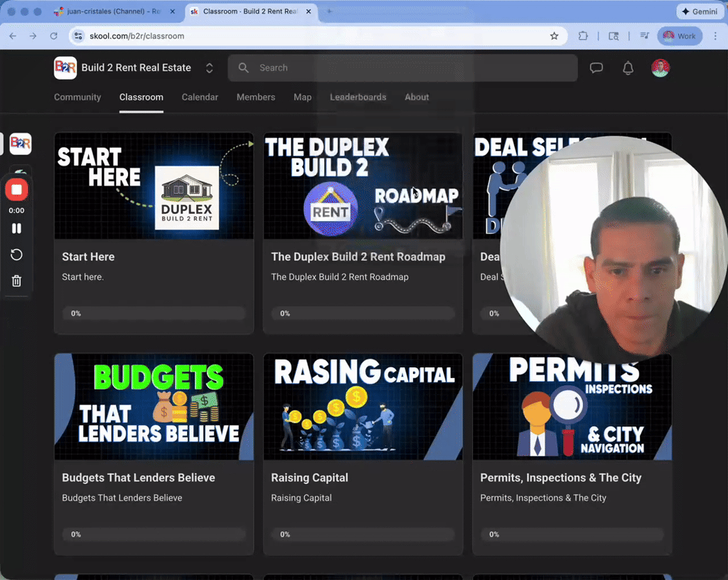Expand the Build 2 Rent group switcher
728x580 pixels.
tap(210, 68)
